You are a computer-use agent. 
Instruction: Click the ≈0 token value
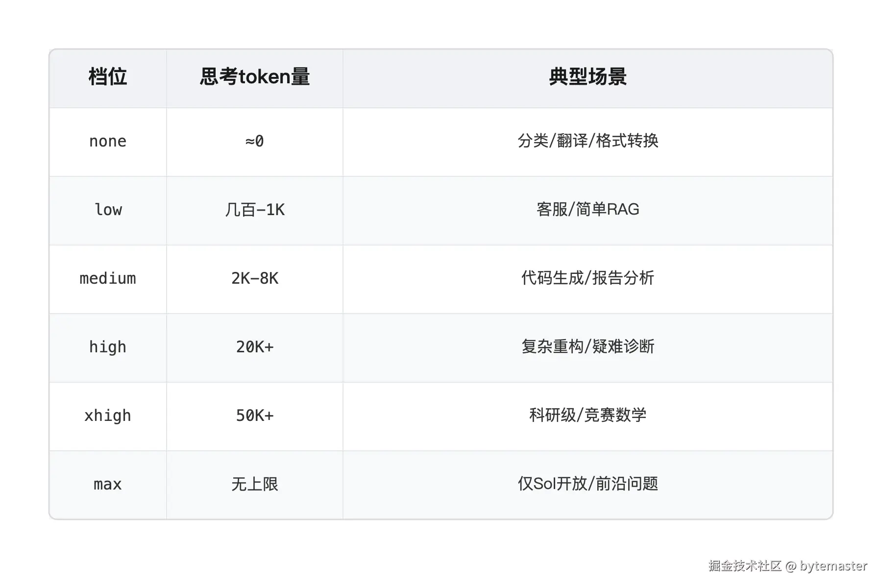point(255,142)
